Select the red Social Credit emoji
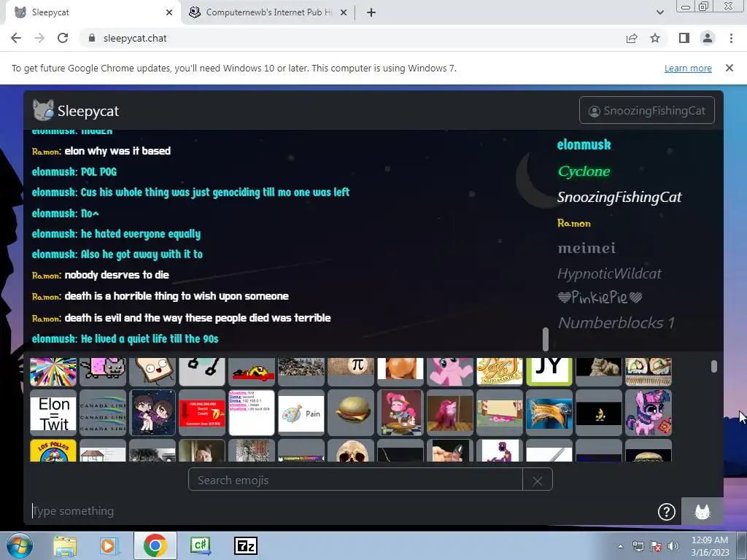Screen dimensions: 747x560 (202, 413)
